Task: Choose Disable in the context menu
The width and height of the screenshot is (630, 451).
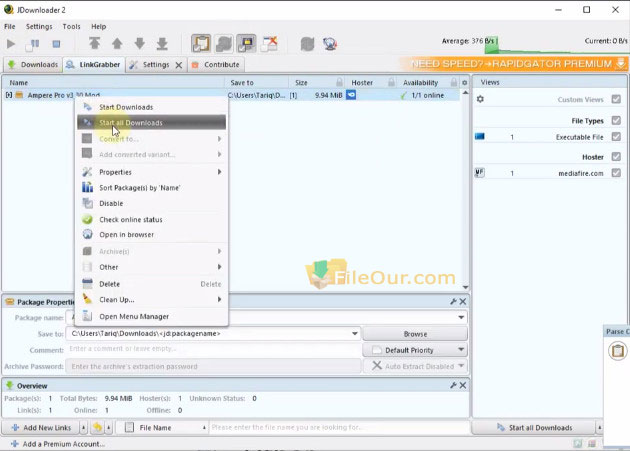Action: coord(151,203)
